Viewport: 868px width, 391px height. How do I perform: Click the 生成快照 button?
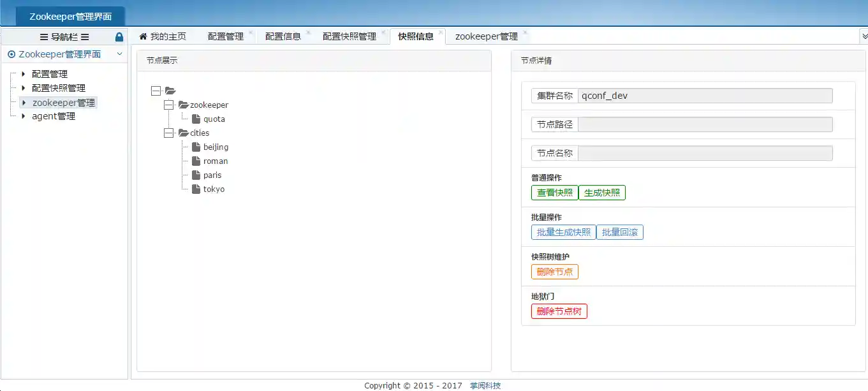(601, 192)
